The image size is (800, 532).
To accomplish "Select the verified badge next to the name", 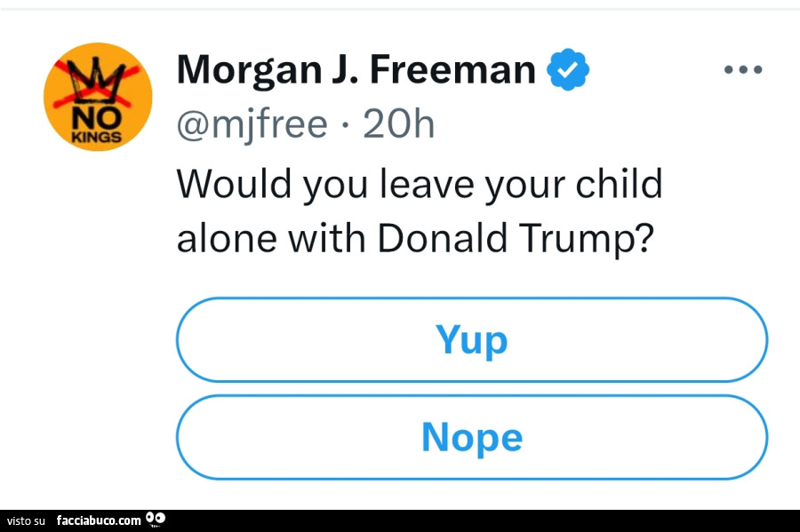I will [x=566, y=69].
